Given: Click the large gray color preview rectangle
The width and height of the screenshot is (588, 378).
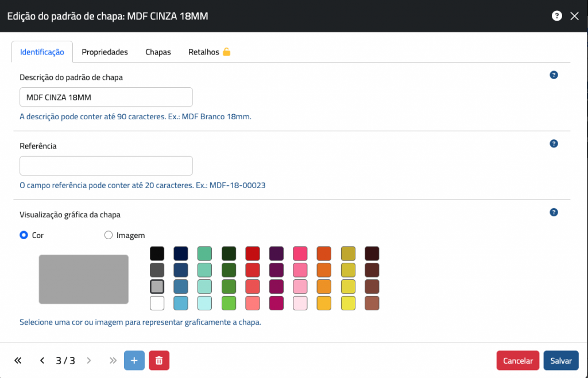Looking at the screenshot, I should [x=84, y=279].
